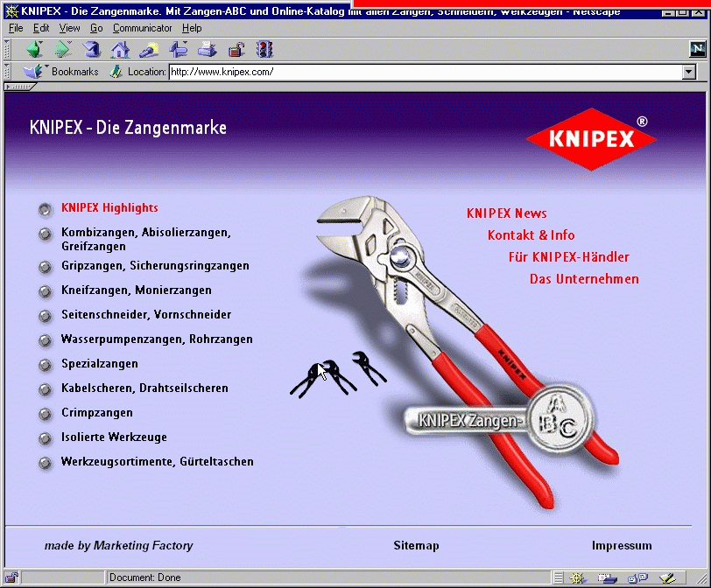Open the Isolierte Werkzeuge link
Screen dimensions: 711x588
[114, 437]
